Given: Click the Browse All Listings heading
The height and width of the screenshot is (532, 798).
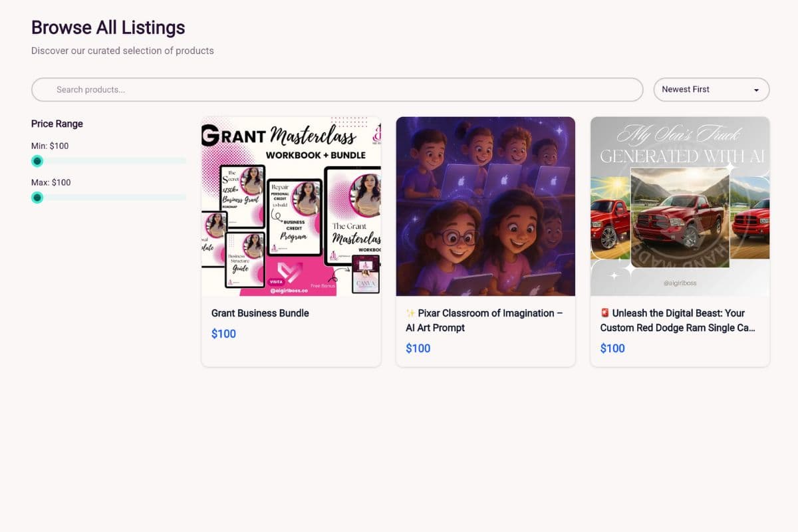Looking at the screenshot, I should pos(108,28).
